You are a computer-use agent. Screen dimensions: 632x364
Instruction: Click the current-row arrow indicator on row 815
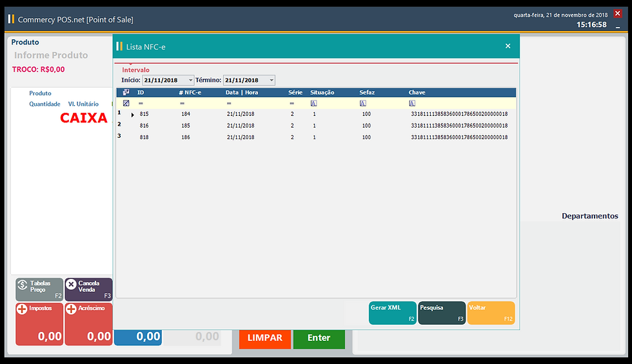point(133,115)
